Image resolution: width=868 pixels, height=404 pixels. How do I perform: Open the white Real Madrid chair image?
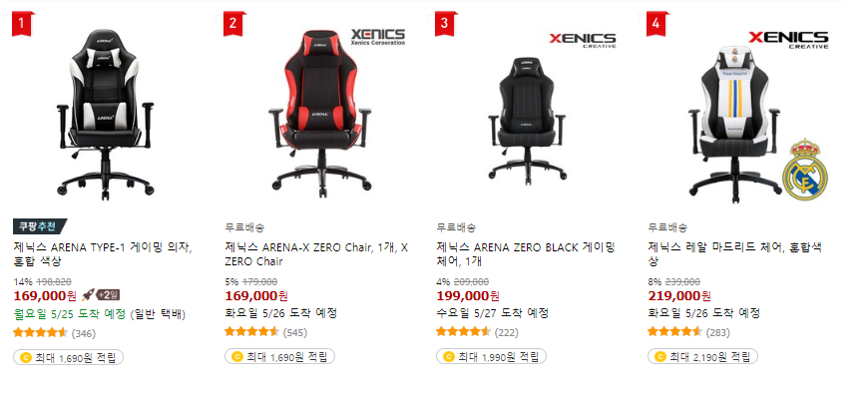click(x=734, y=123)
